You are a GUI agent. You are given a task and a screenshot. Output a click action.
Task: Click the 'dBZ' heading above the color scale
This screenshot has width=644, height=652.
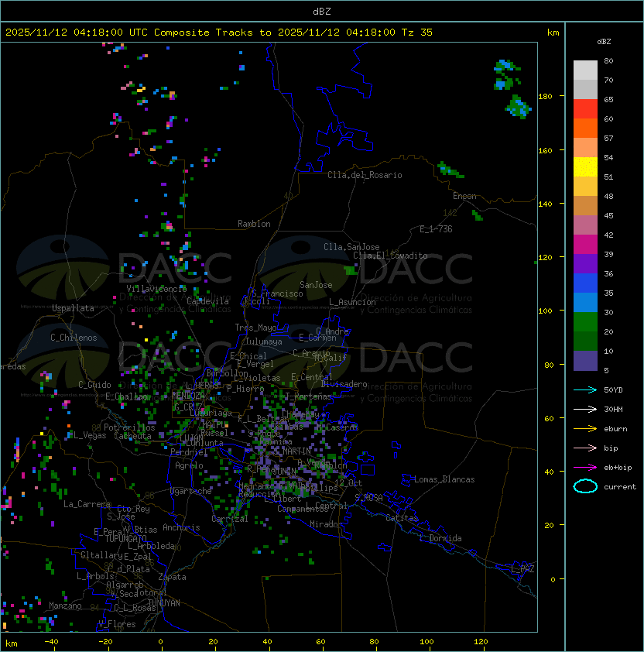(x=604, y=42)
